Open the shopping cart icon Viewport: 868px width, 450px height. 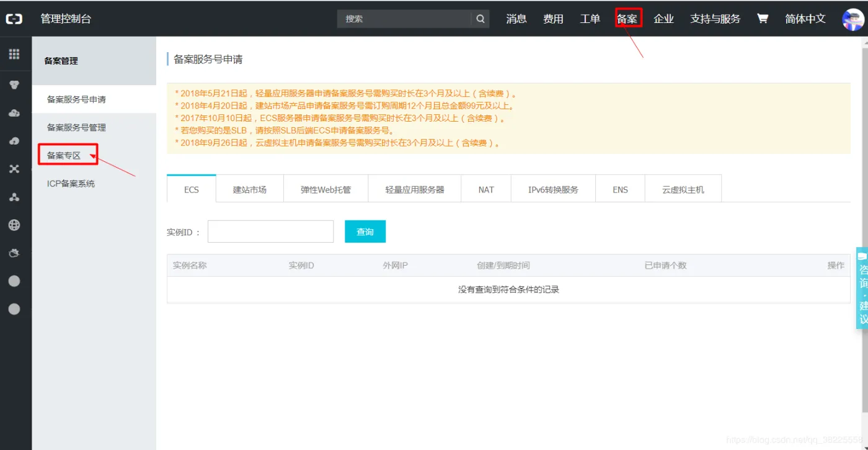pos(763,19)
